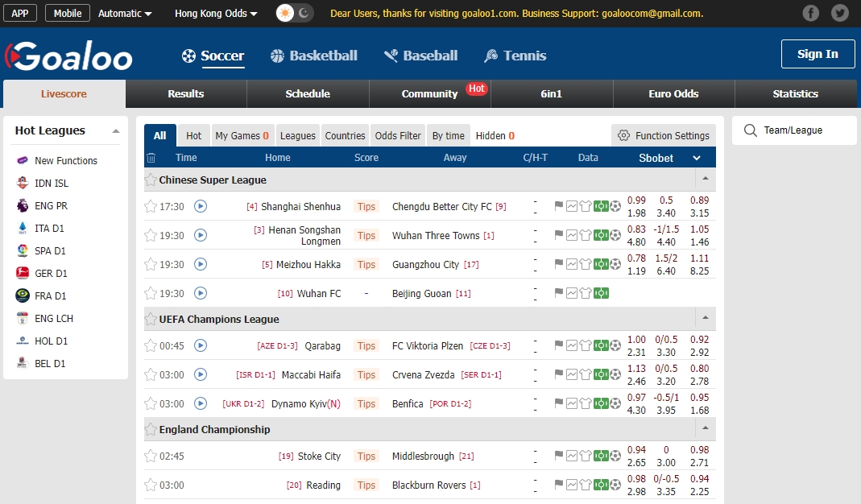
Task: Star the Qarabag vs Viktoria Plzen match
Action: coord(151,346)
